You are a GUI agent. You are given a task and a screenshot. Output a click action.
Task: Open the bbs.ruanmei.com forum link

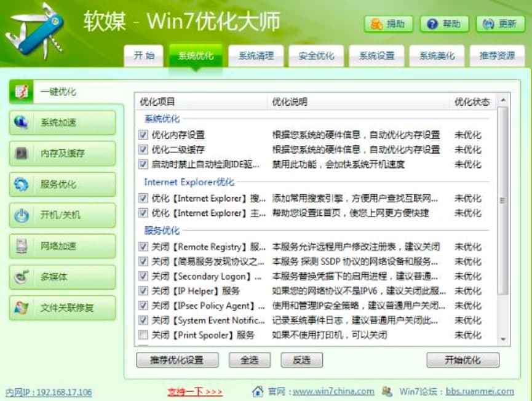coord(480,391)
